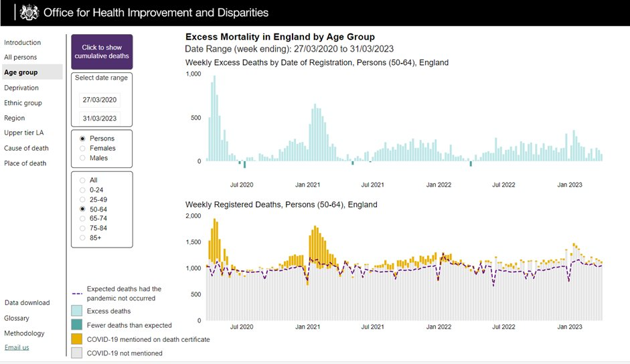This screenshot has height=364, width=630.
Task: Click the dark teal Fewer deaths legend swatch
Action: point(76,325)
